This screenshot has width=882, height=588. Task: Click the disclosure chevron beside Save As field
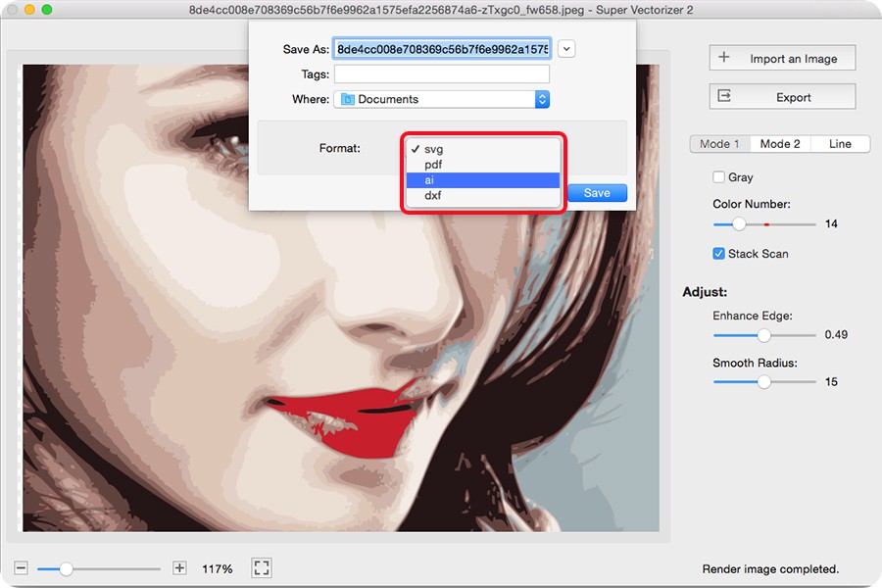pos(565,47)
